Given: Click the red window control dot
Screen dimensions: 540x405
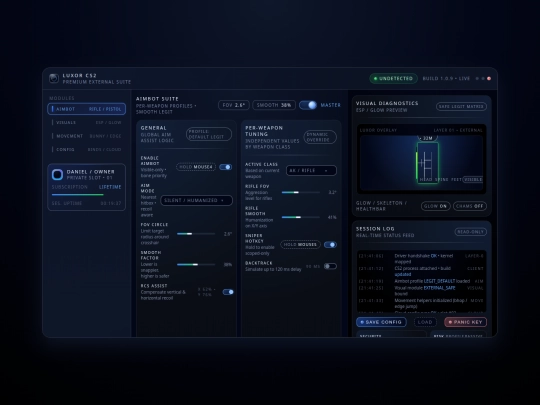Looking at the screenshot, I should pyautogui.click(x=489, y=79).
